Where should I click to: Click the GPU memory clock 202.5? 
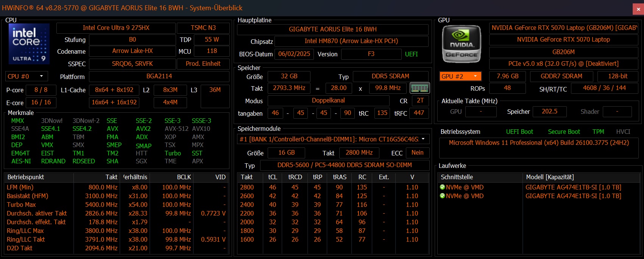pos(550,112)
